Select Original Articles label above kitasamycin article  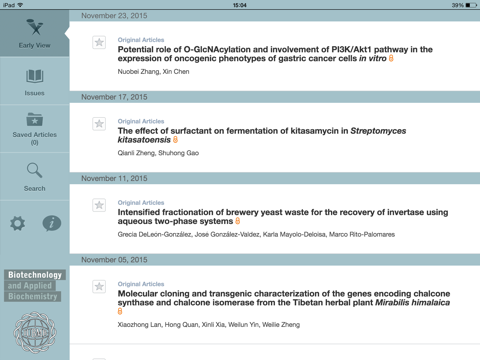coord(141,121)
